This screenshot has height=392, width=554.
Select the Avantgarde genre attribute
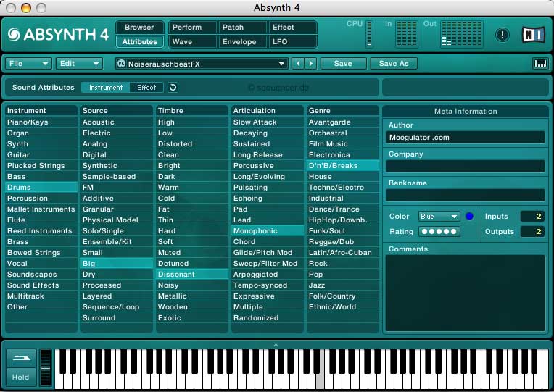(x=343, y=122)
